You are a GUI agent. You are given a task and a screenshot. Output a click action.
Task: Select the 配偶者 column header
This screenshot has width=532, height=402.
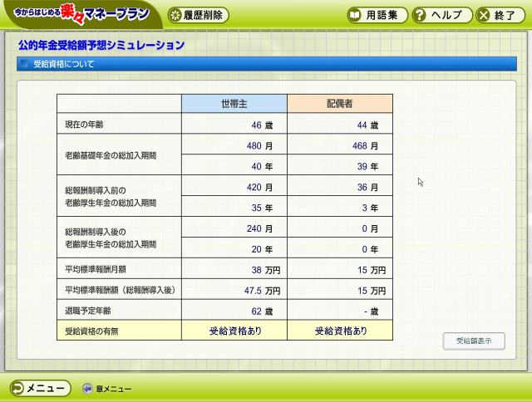(x=339, y=104)
